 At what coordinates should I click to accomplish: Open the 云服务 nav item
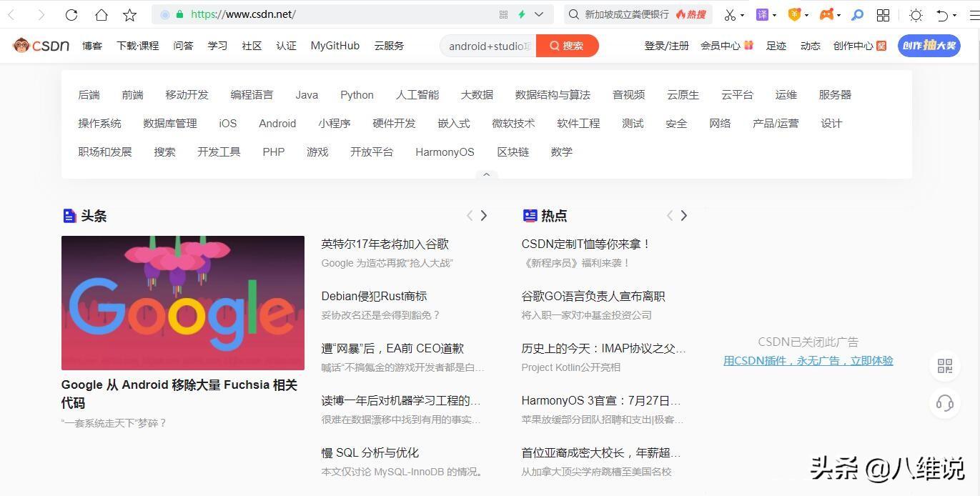389,46
